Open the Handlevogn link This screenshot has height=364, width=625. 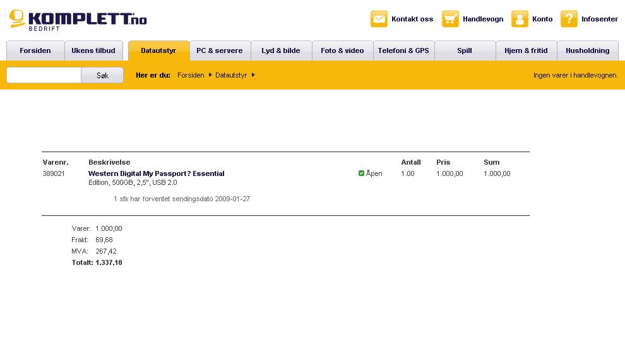[x=483, y=19]
